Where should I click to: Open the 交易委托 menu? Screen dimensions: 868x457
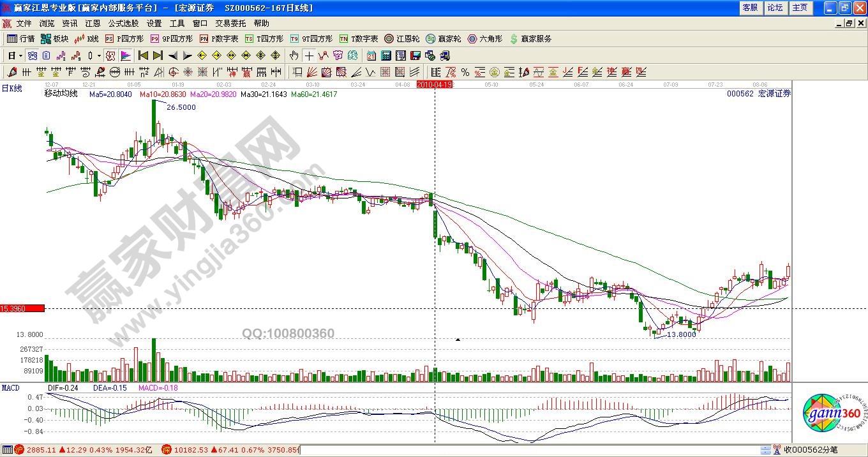(x=230, y=24)
